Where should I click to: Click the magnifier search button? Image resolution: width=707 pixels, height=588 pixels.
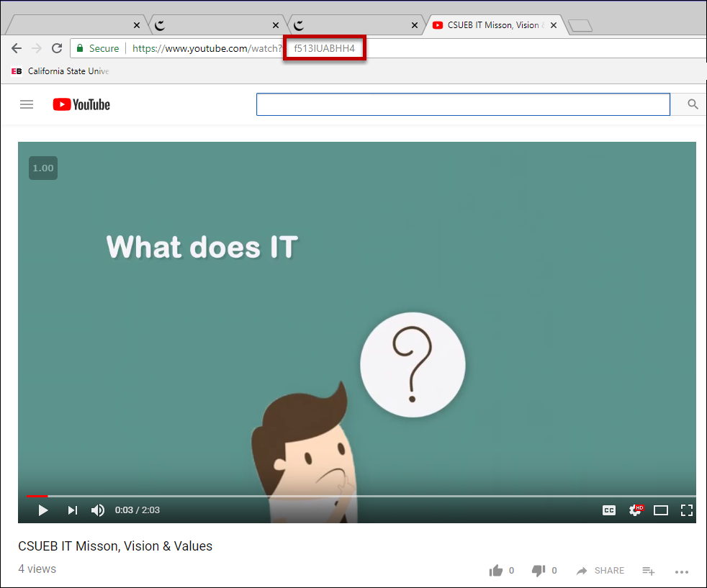[x=693, y=104]
